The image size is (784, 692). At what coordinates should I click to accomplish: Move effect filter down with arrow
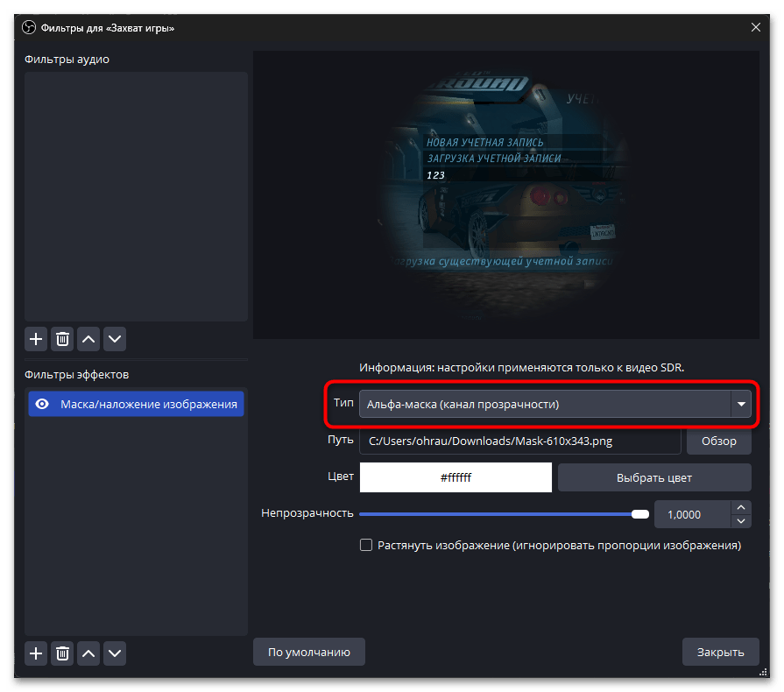pos(115,653)
